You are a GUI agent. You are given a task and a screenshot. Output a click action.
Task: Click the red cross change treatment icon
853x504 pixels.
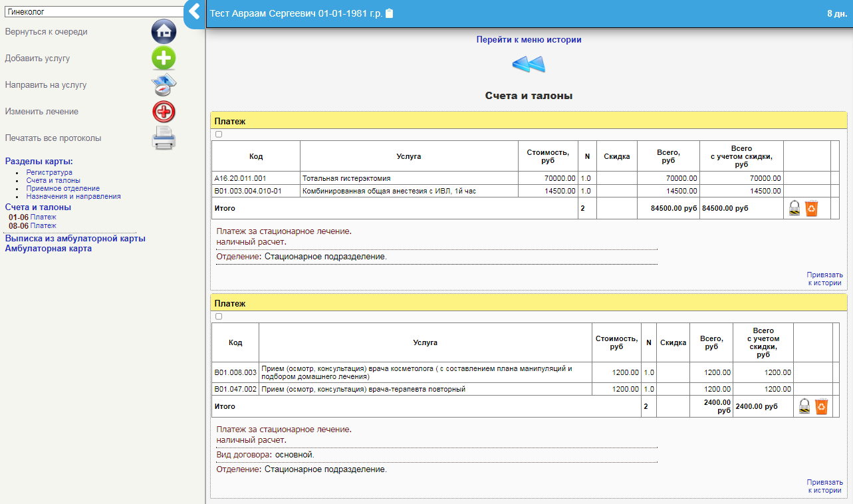pos(164,111)
